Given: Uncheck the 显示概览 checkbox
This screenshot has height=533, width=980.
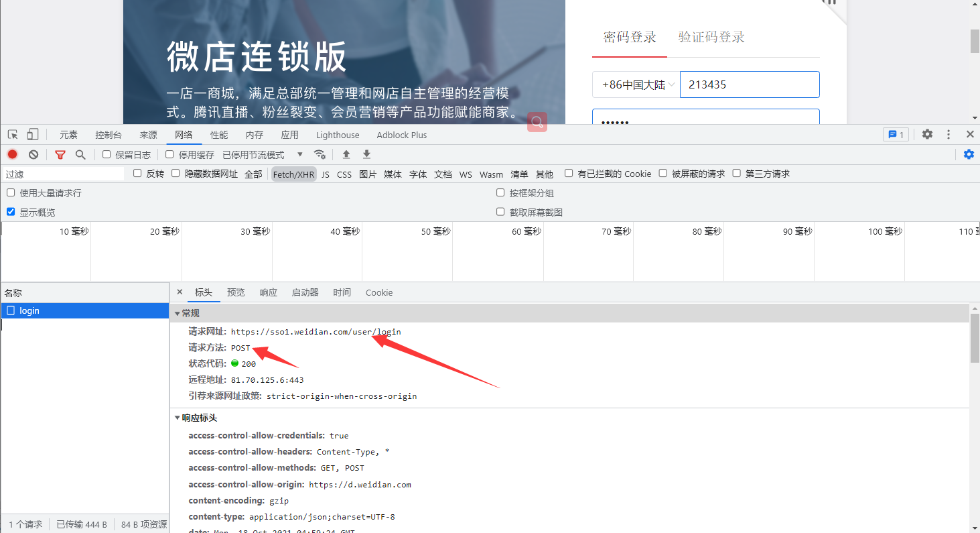Looking at the screenshot, I should click(x=11, y=212).
